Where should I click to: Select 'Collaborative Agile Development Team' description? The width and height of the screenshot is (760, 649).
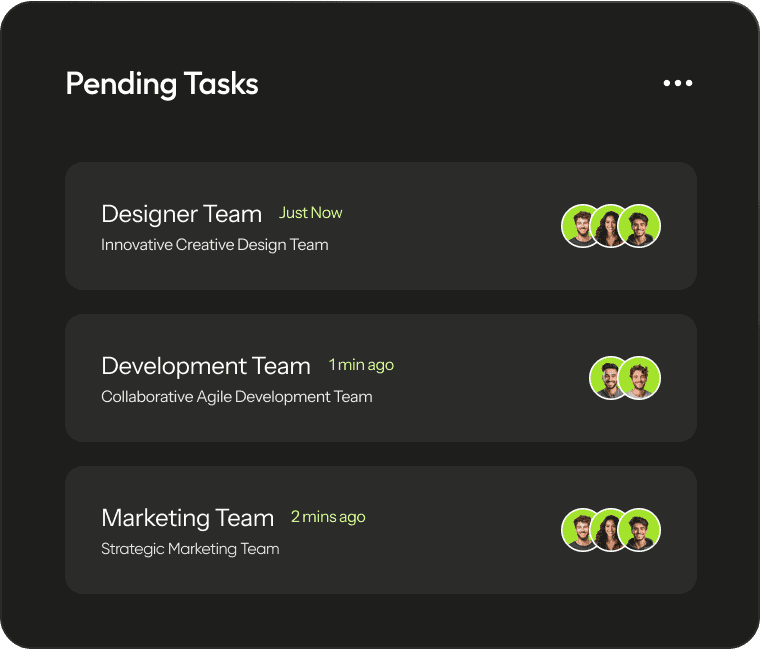tap(237, 396)
